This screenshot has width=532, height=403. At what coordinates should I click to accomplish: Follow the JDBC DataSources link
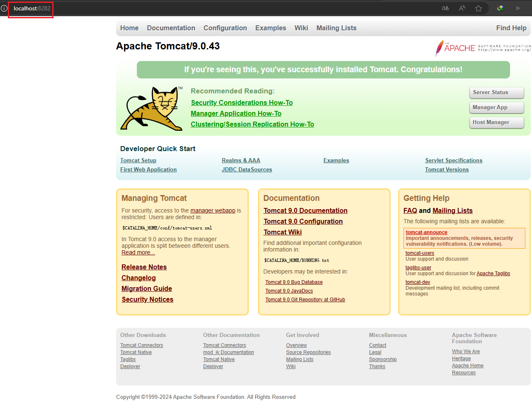(x=247, y=169)
